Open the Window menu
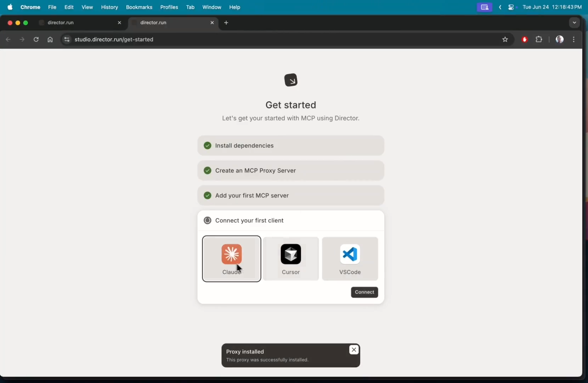588x383 pixels. (x=212, y=7)
